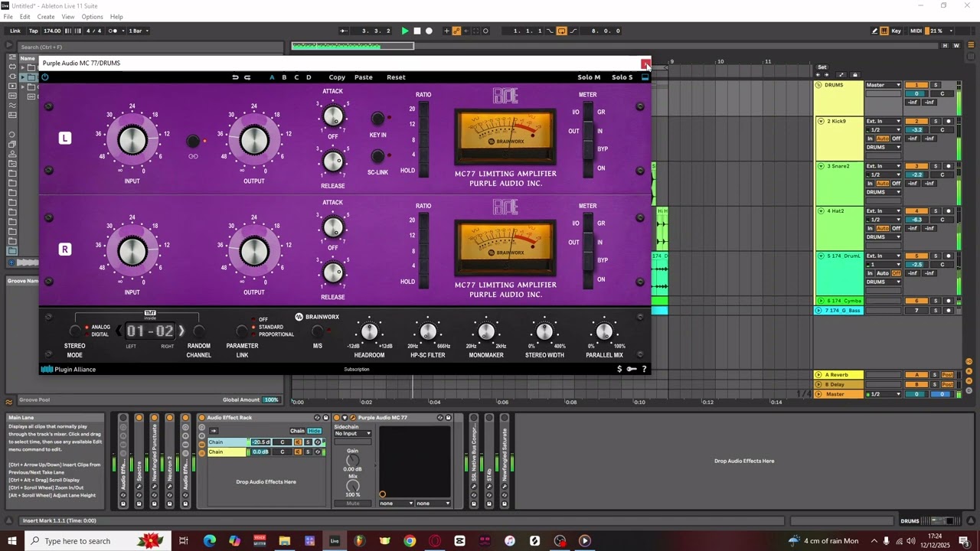Select plugin preset slot B
Screen dimensions: 980x551
coord(284,77)
